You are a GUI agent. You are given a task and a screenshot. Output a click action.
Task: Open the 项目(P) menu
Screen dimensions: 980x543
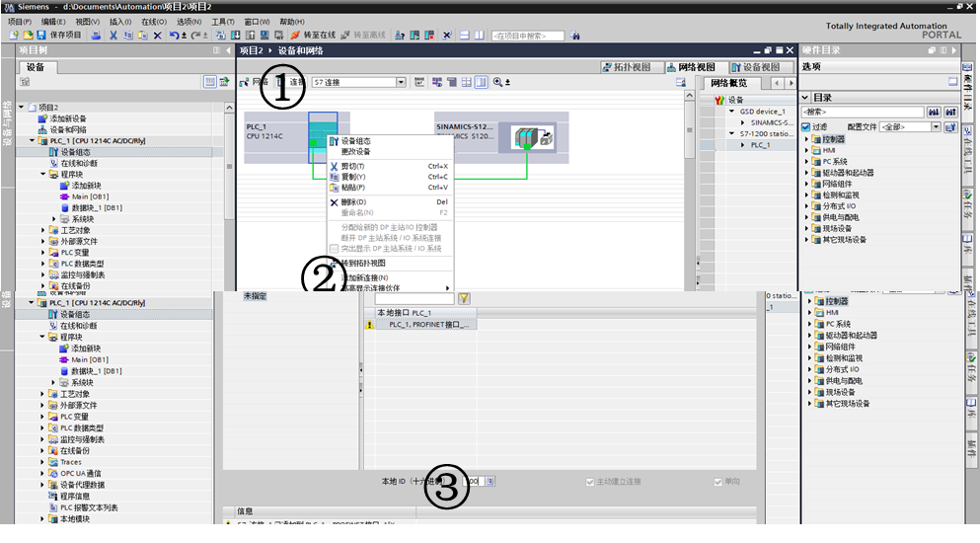click(20, 22)
